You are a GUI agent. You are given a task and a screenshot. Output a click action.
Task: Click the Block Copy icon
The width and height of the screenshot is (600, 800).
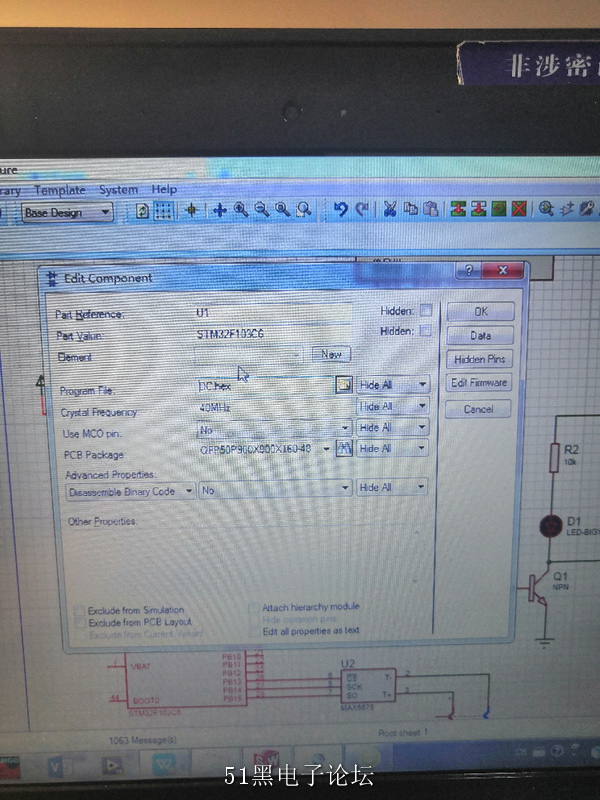tap(458, 208)
